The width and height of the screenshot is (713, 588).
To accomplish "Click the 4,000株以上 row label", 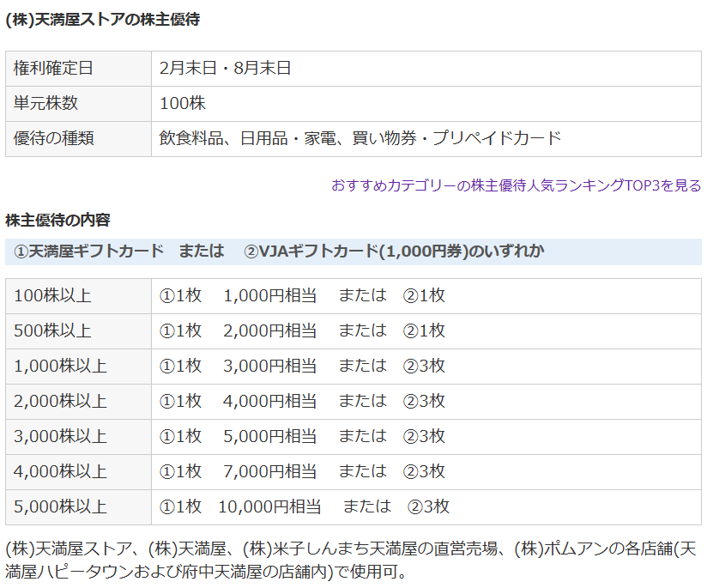I will 78,471.
